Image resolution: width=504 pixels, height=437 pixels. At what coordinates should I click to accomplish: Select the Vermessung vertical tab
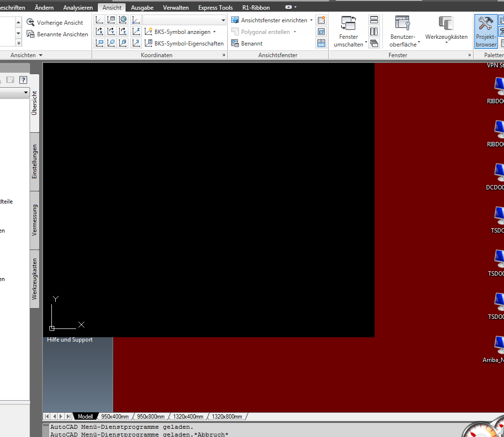pyautogui.click(x=34, y=220)
